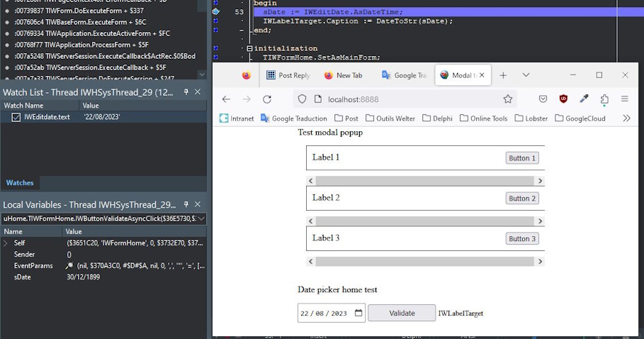Open Intranet bookmark
Screen dimensions: 644x339
tap(237, 118)
